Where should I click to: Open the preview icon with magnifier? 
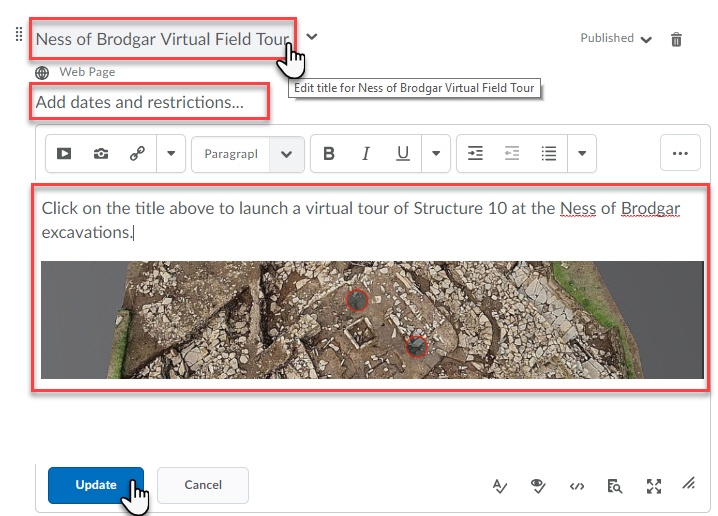(x=615, y=486)
